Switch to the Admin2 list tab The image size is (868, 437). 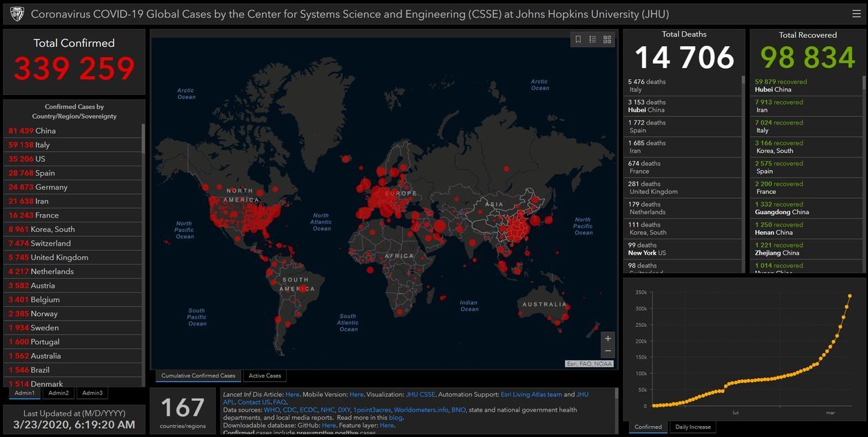59,393
